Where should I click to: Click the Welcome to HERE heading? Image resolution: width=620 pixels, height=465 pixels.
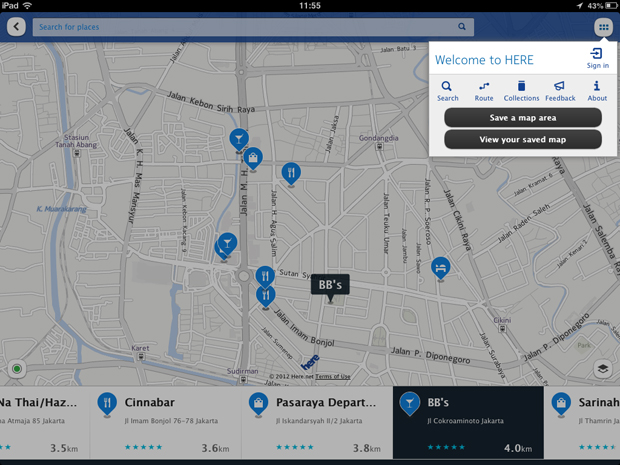[484, 60]
